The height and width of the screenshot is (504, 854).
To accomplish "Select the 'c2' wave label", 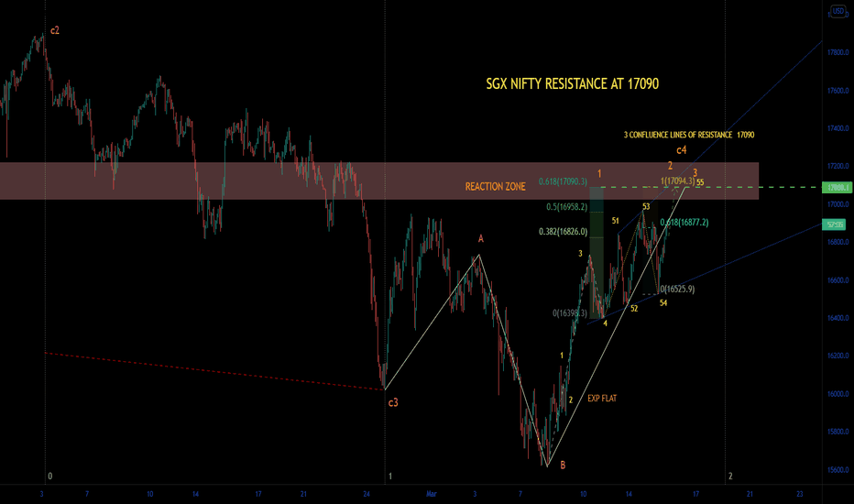I will (54, 30).
